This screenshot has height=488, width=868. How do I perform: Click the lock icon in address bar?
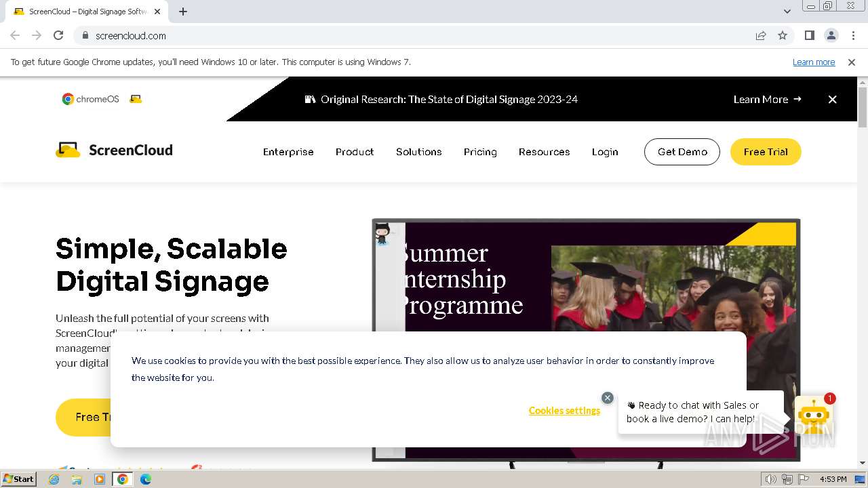pos(85,35)
